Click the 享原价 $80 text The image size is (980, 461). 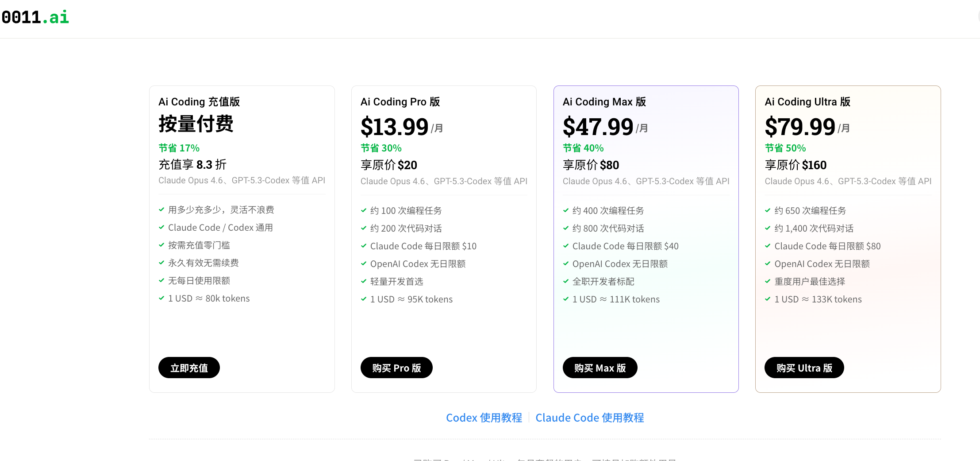pyautogui.click(x=591, y=165)
